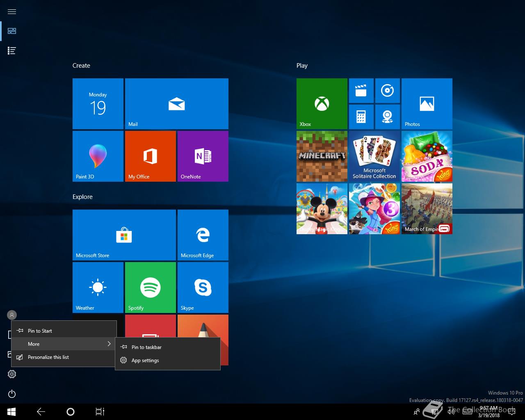Open Groove Music small tile
The width and height of the screenshot is (525, 420).
[x=388, y=91]
